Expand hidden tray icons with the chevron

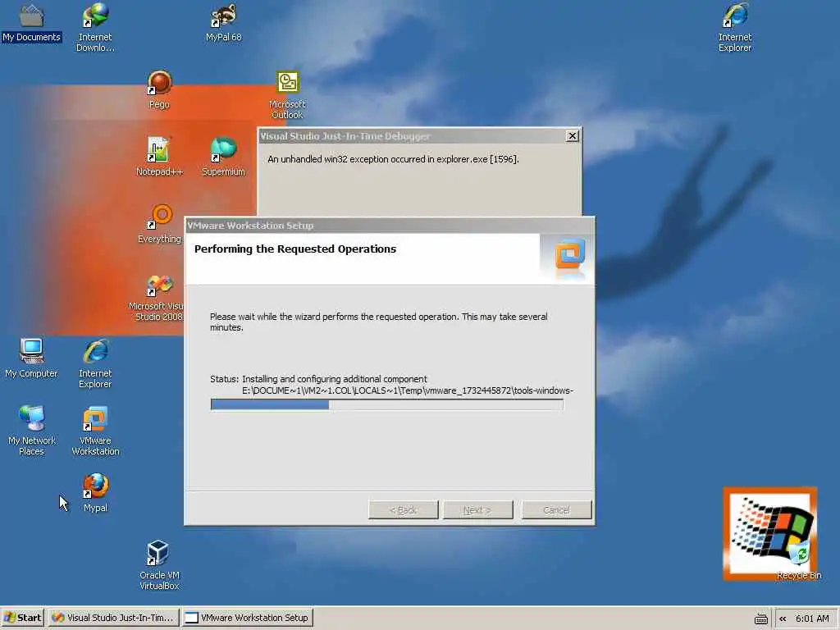783,619
